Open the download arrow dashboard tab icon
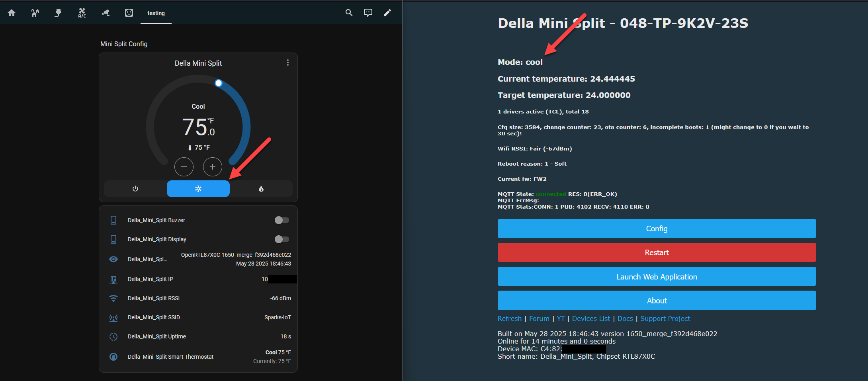The width and height of the screenshot is (868, 381). (x=58, y=13)
